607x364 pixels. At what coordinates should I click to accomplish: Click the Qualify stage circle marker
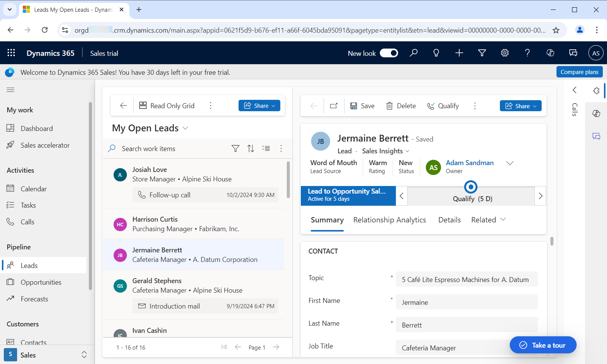click(x=471, y=187)
